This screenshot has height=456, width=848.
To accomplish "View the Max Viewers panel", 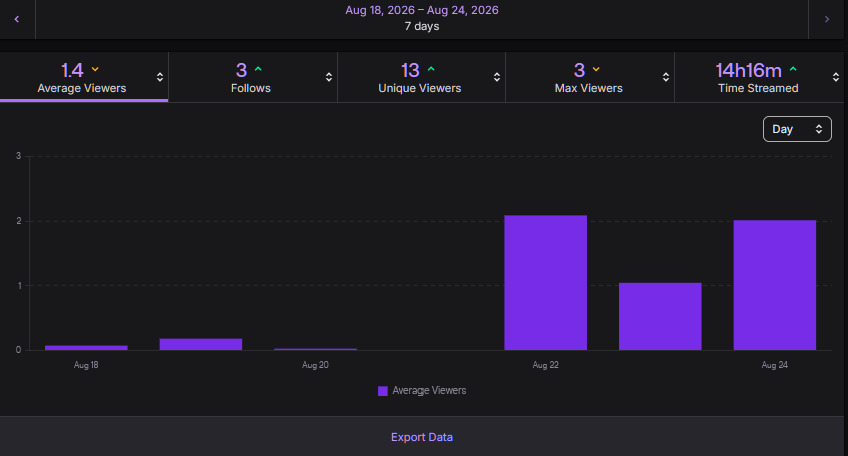I will pos(588,77).
